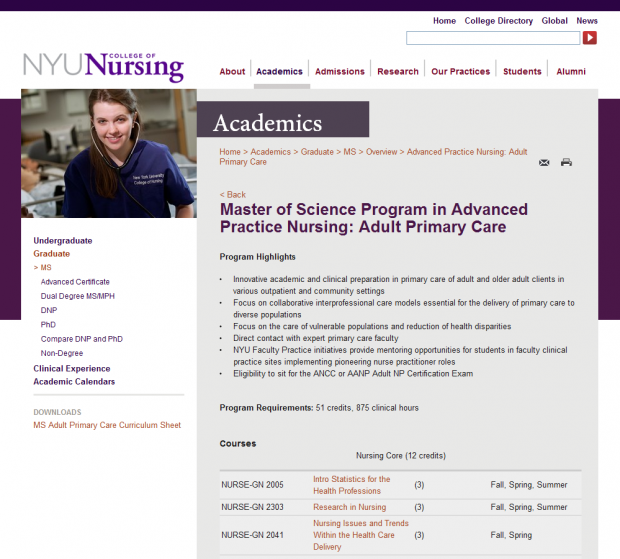Viewport: 620px width, 559px height.
Task: Open the College Directory link
Action: coord(499,21)
